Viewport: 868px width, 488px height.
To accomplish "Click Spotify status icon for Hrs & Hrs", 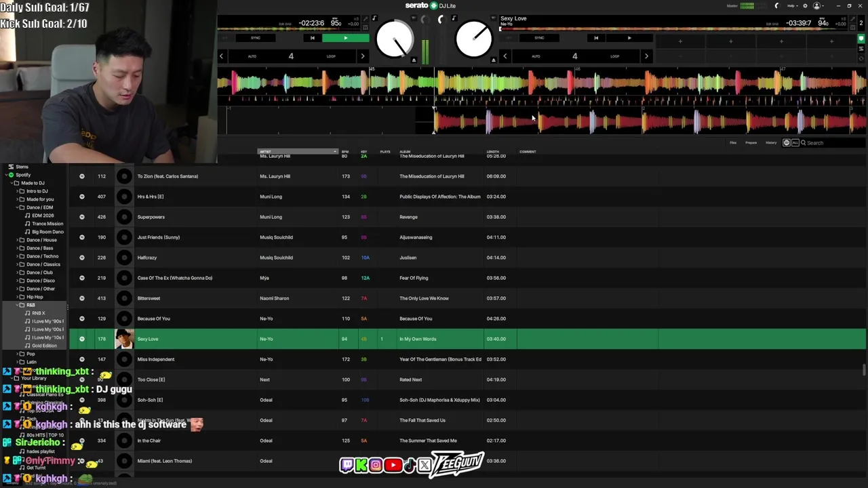I will pos(82,197).
